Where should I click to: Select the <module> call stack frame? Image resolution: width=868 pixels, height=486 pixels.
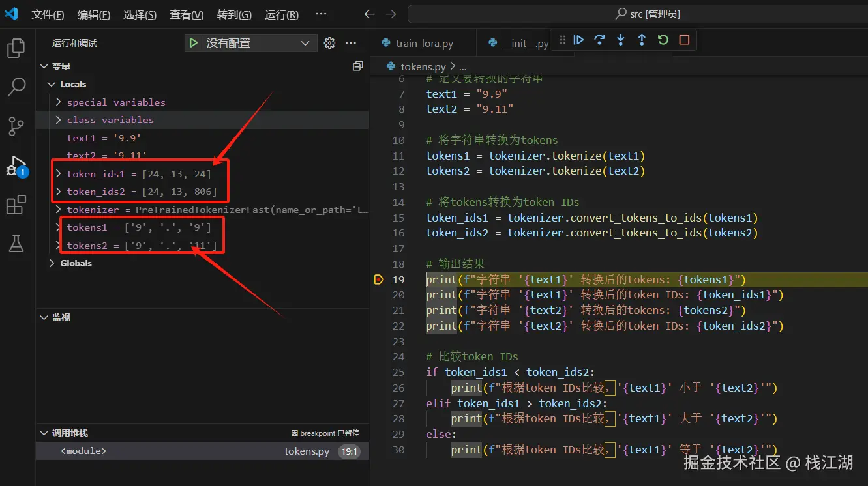[x=83, y=451]
